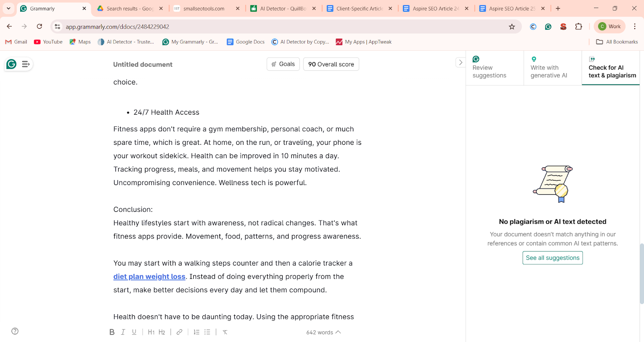
Task: Open the help question mark icon
Action: coord(15,331)
